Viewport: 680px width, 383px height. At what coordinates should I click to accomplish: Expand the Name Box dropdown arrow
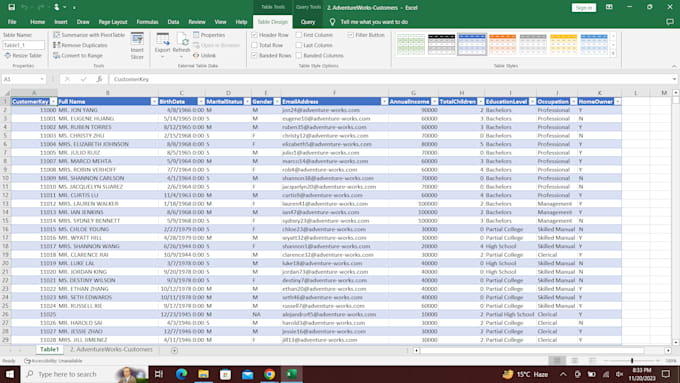point(42,79)
